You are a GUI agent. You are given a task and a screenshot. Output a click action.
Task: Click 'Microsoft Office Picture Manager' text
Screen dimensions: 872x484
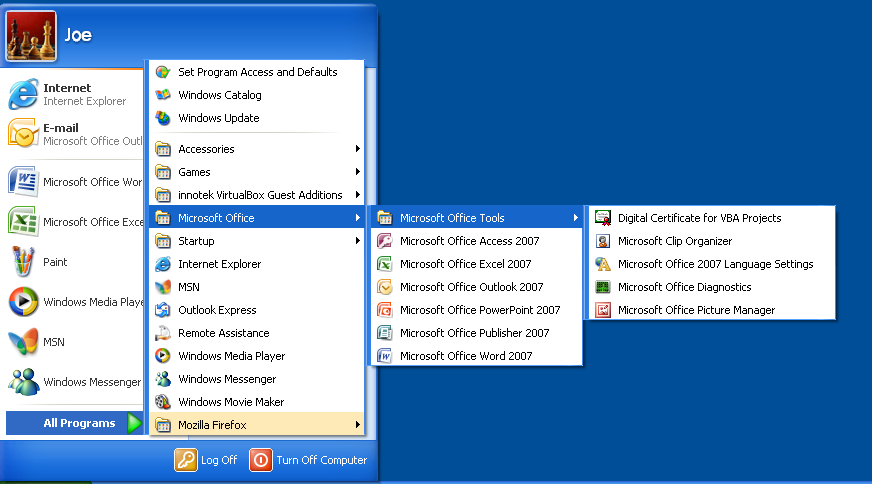pyautogui.click(x=696, y=310)
